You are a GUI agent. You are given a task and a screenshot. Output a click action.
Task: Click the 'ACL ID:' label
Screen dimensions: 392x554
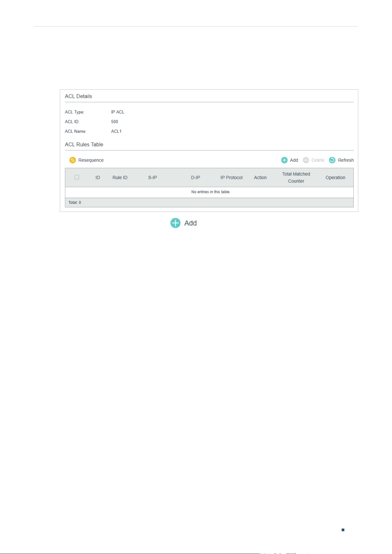[x=72, y=122]
